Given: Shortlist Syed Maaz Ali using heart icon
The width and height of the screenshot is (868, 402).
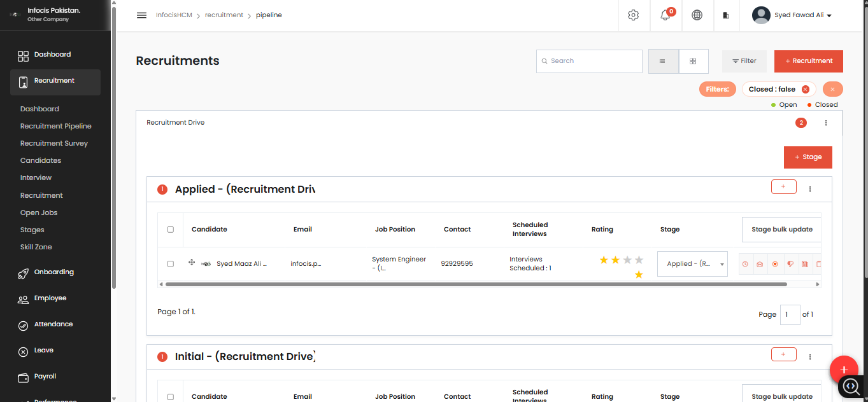Looking at the screenshot, I should tap(775, 264).
